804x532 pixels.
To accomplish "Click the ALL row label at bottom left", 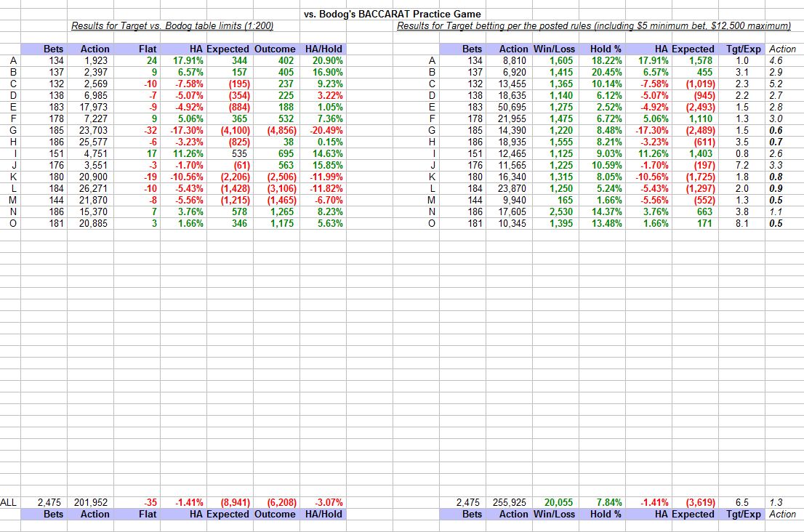I will point(7,500).
